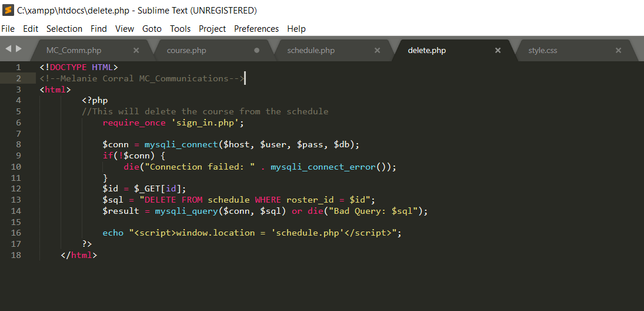Click the die call on line 10
The width and height of the screenshot is (644, 311).
[x=131, y=167]
